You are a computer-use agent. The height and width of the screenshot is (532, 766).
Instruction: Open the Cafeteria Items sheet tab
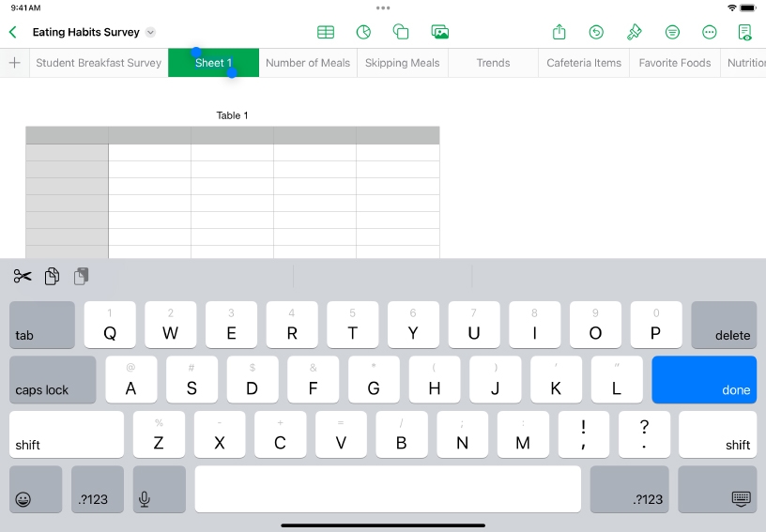584,63
